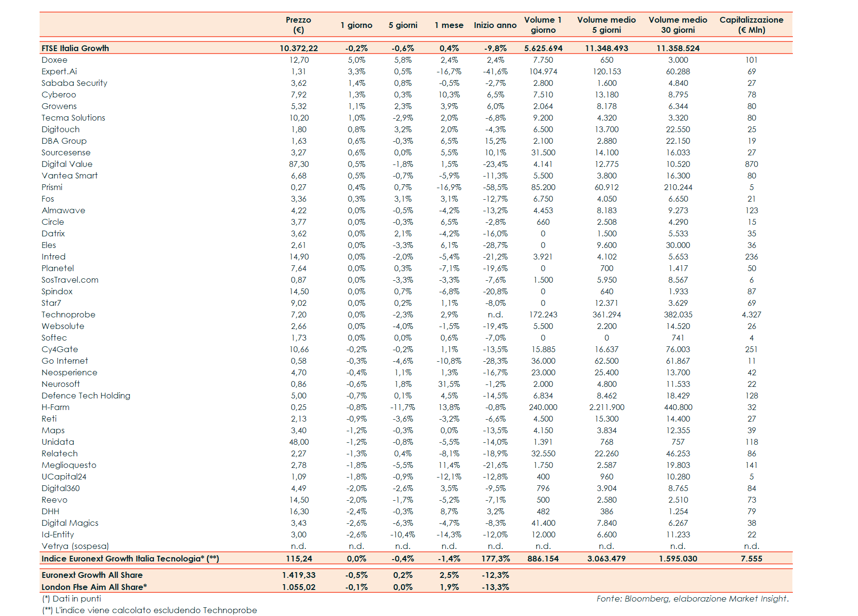The height and width of the screenshot is (616, 858).
Task: Select the 'Websolute' row label
Action: click(63, 326)
